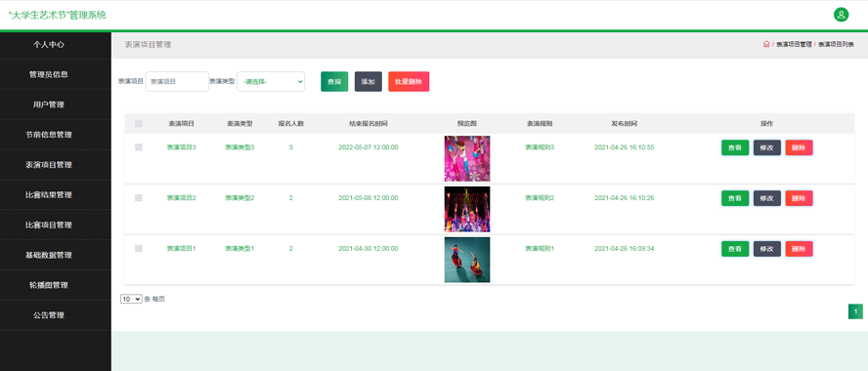Click the 表演规则3 cell

540,147
